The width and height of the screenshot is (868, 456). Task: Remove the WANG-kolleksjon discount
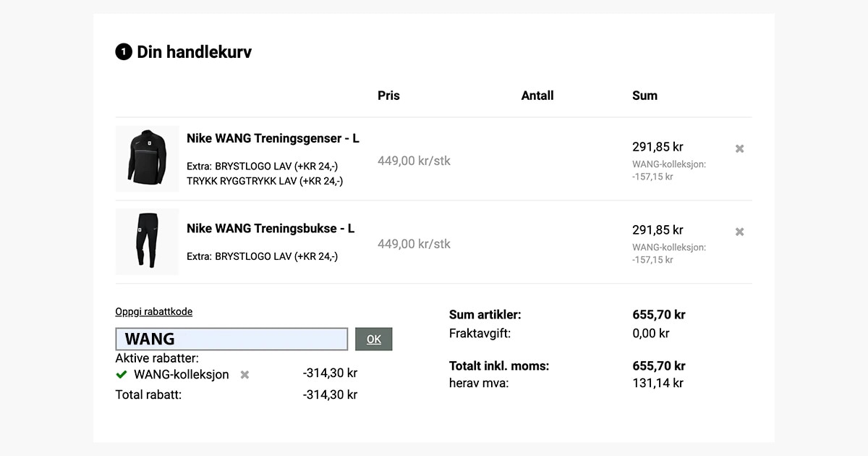pyautogui.click(x=244, y=375)
